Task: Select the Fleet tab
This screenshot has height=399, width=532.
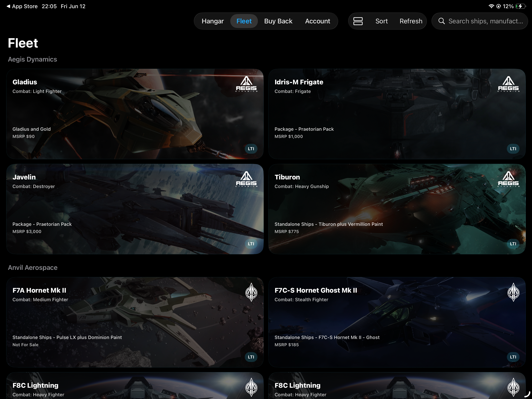Action: pos(244,21)
